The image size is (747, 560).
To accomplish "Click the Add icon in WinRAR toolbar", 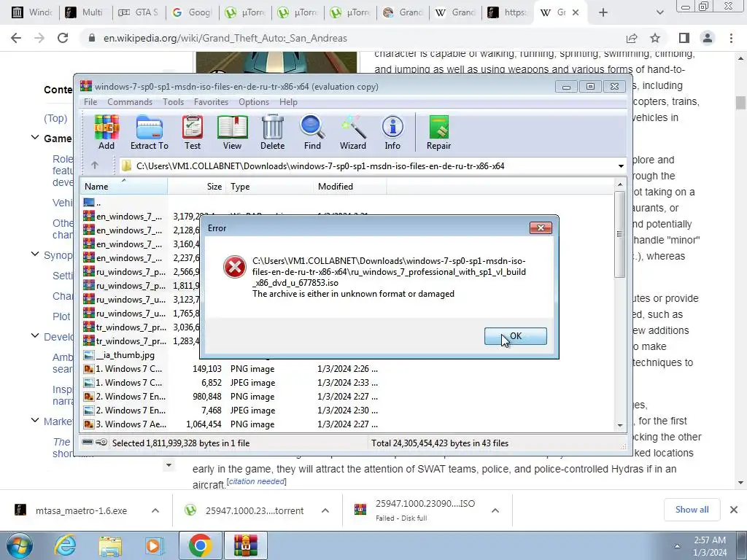I will (107, 133).
